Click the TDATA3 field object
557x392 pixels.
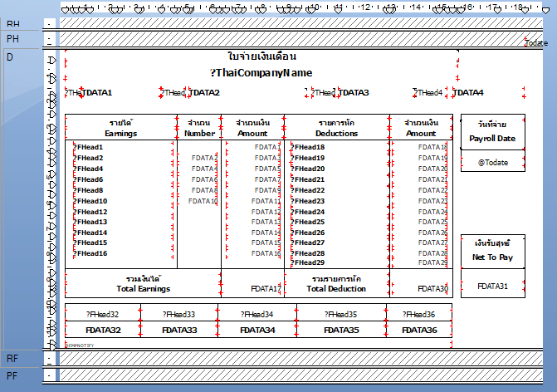pos(355,93)
